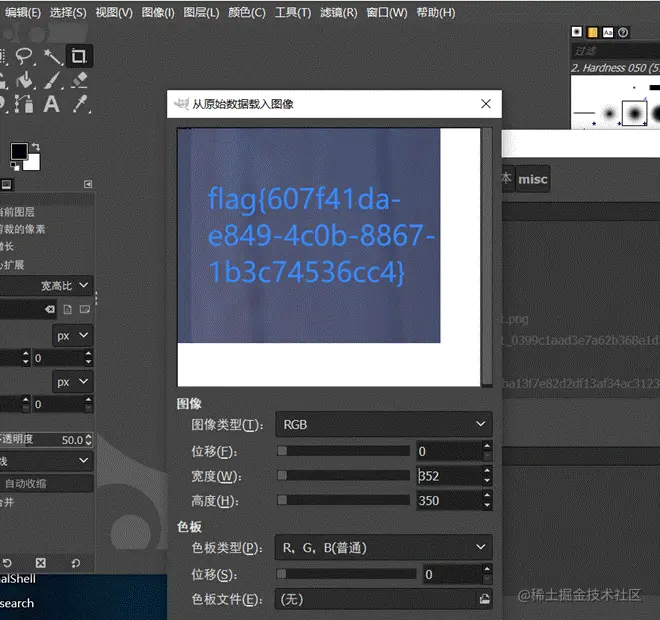
Task: Adjust the 高度(H) height slider
Action: pyautogui.click(x=343, y=500)
